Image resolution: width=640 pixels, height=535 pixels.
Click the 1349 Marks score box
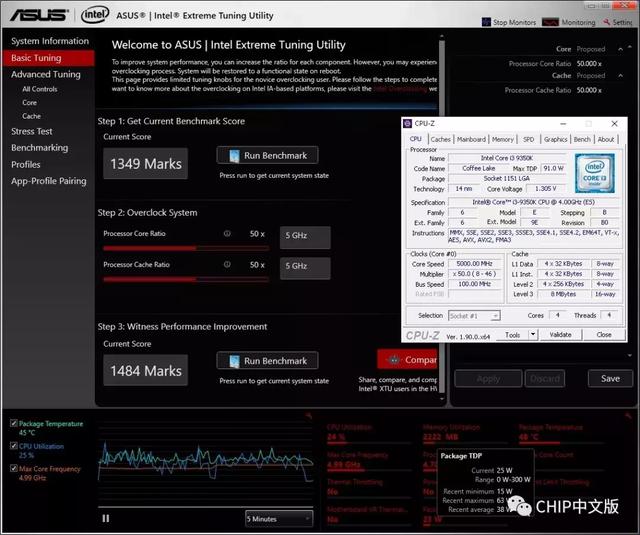point(146,164)
